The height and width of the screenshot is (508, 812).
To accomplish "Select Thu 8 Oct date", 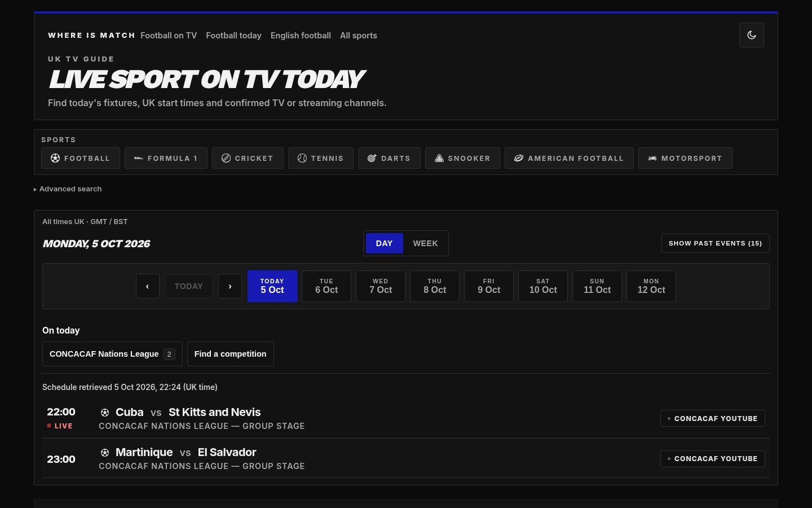I will pyautogui.click(x=435, y=286).
